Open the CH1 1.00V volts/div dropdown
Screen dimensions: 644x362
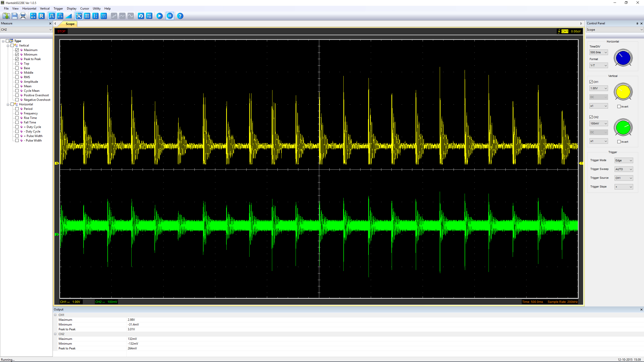[x=598, y=88]
